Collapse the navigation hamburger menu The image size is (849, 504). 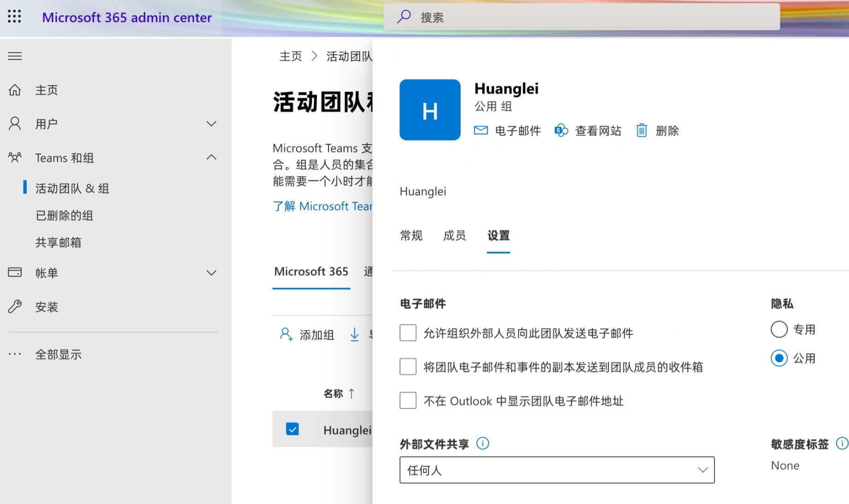(x=15, y=56)
